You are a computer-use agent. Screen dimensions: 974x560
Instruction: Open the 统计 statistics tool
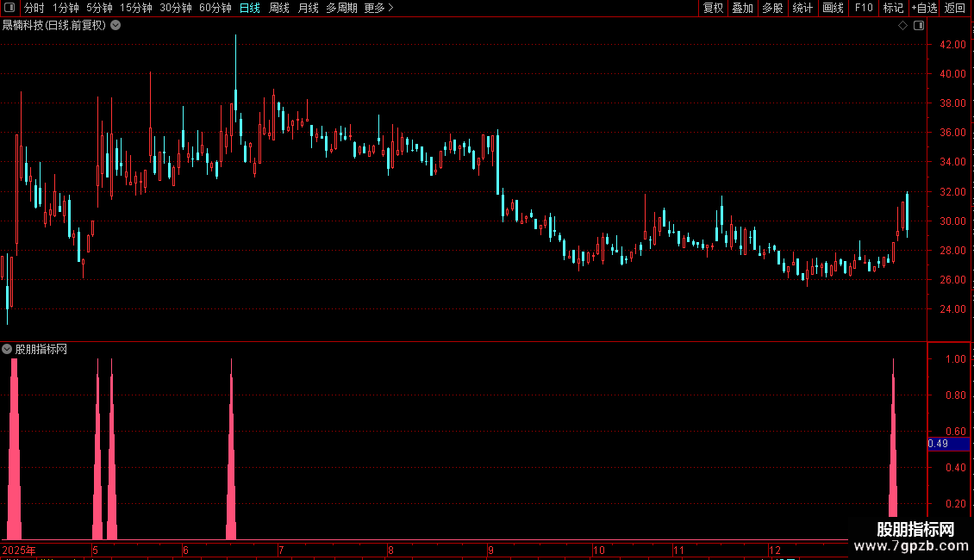click(802, 8)
